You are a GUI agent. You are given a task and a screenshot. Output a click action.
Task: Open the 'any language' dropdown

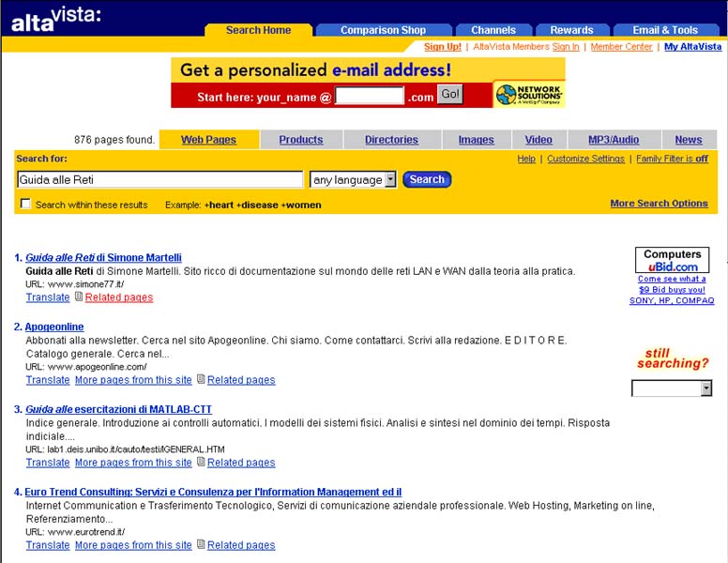pyautogui.click(x=353, y=179)
